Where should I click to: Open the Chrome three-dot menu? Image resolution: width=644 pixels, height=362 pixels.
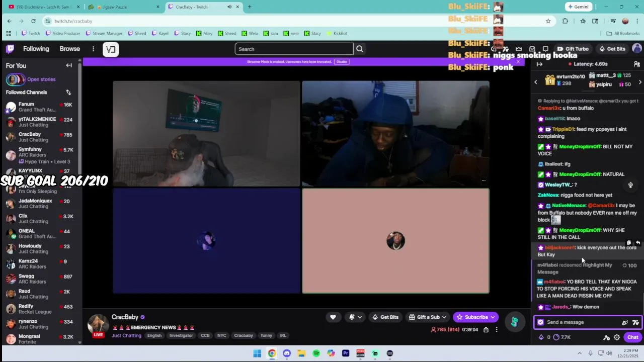pyautogui.click(x=636, y=21)
